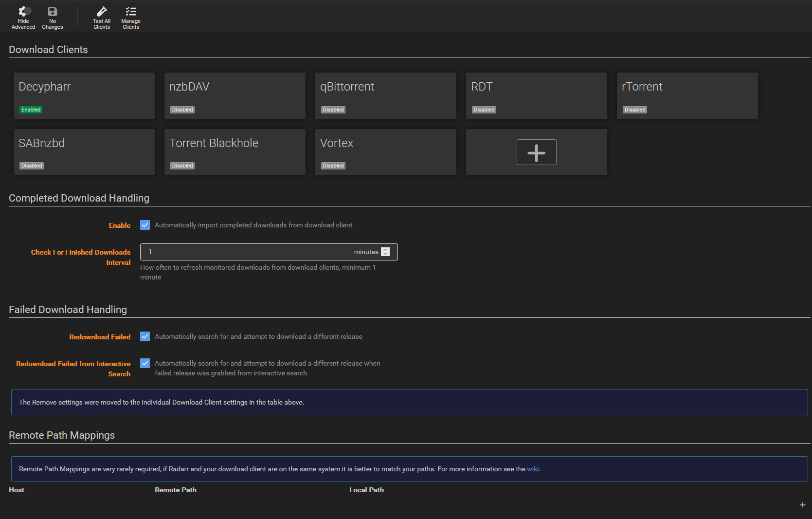Toggle Enable completed download handling checkbox
The width and height of the screenshot is (812, 519).
point(145,225)
